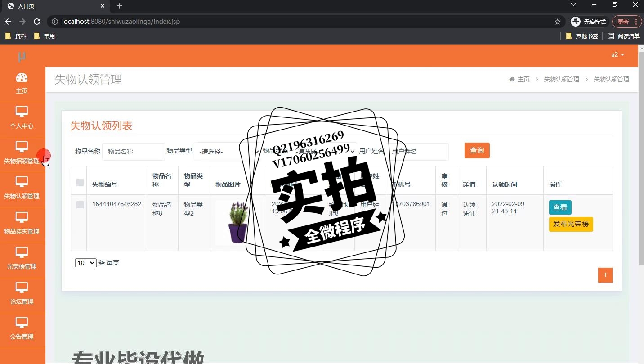Go back with browser back arrow

click(8, 22)
